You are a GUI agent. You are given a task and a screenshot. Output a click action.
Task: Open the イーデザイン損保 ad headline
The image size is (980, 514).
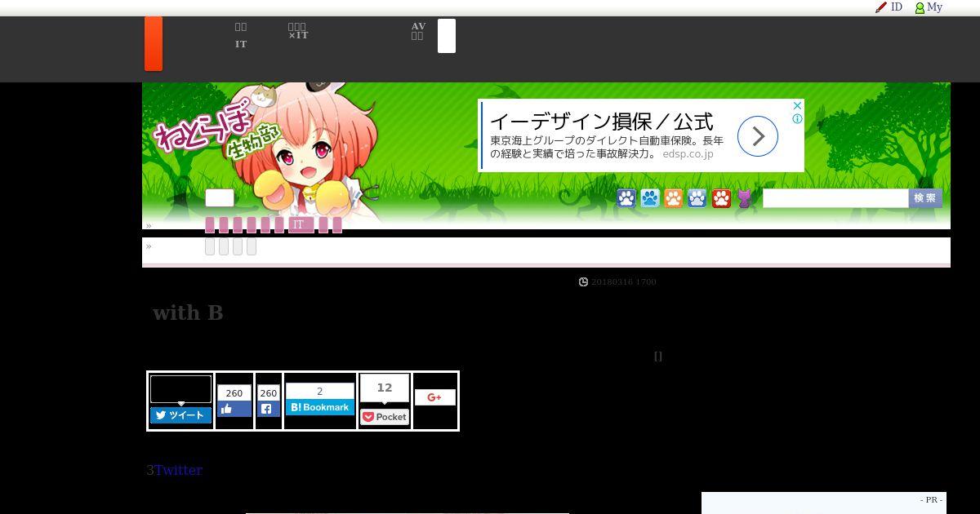[602, 122]
